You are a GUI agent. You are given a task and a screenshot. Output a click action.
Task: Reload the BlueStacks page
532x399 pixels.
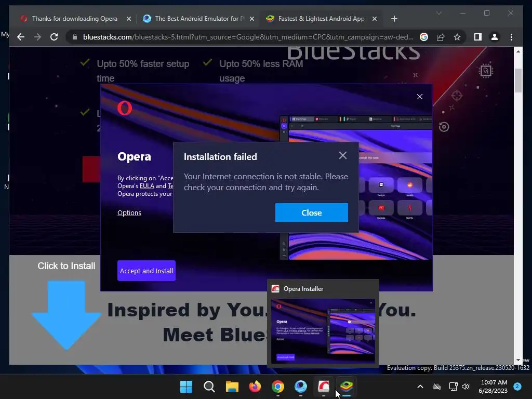(x=54, y=37)
